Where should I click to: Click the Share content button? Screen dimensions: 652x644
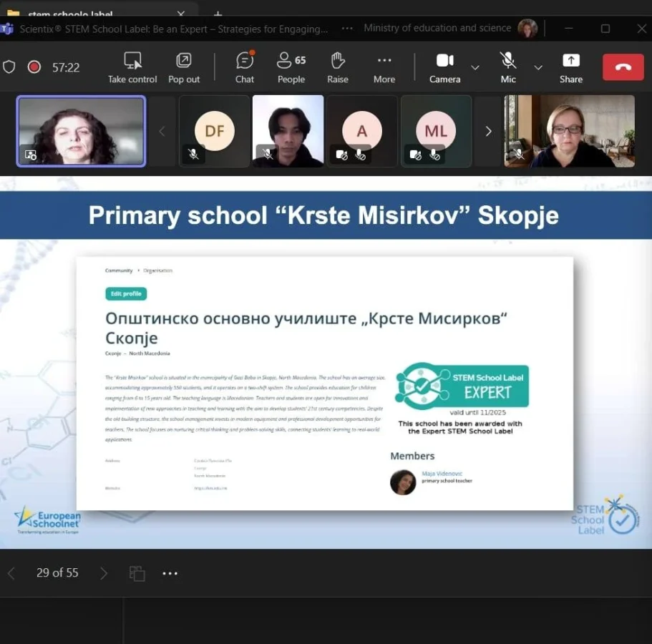point(571,67)
